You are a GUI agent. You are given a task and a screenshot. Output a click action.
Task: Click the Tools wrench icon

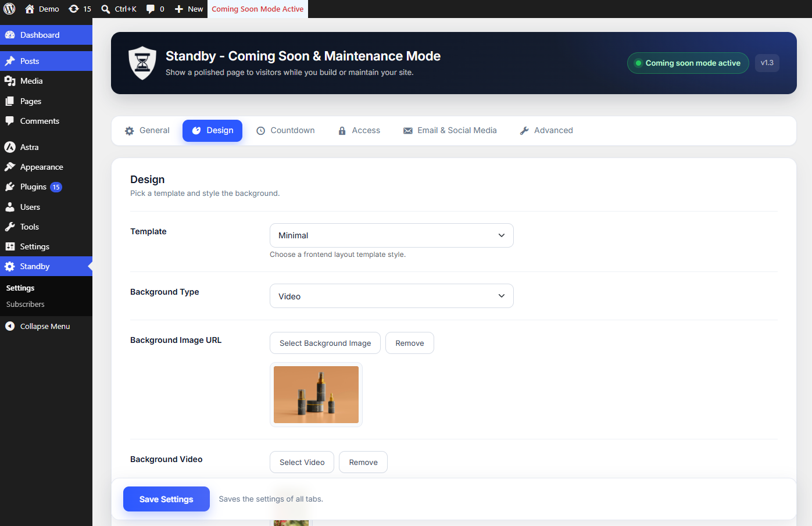10,227
